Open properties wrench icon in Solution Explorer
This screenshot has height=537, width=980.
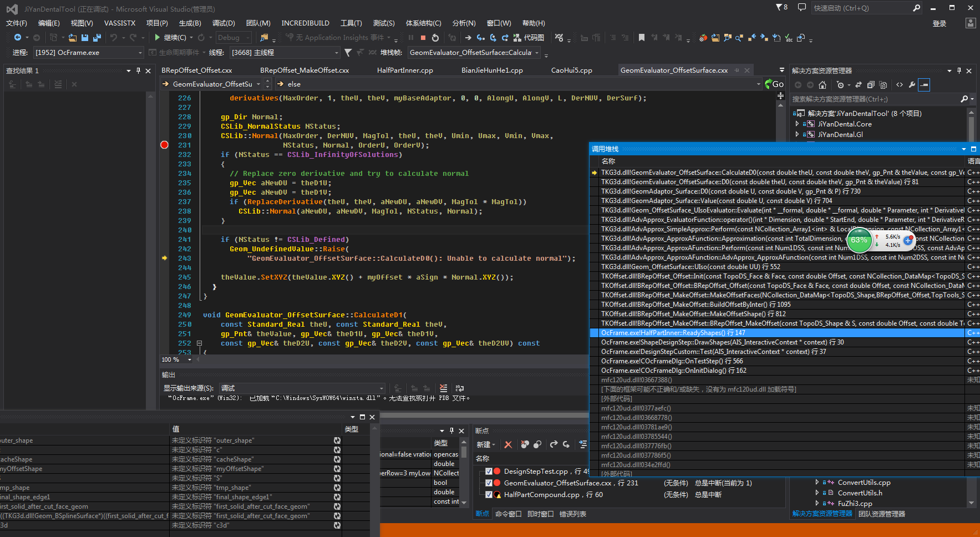coord(912,85)
